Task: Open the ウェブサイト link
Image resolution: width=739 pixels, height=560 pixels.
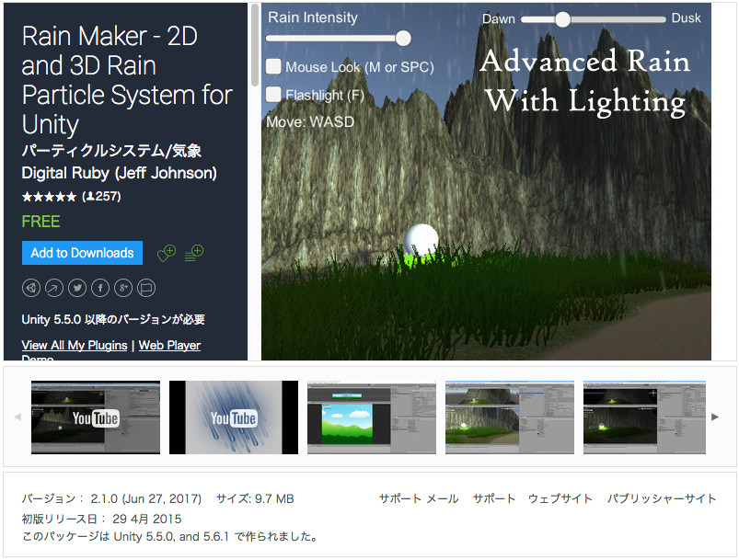Action: (560, 498)
